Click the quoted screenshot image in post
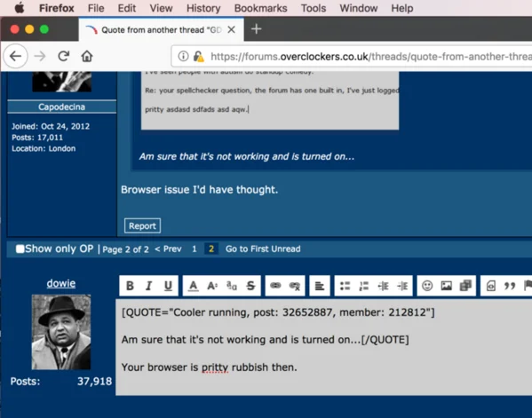Screen dimensions: 532x418 pos(270,100)
